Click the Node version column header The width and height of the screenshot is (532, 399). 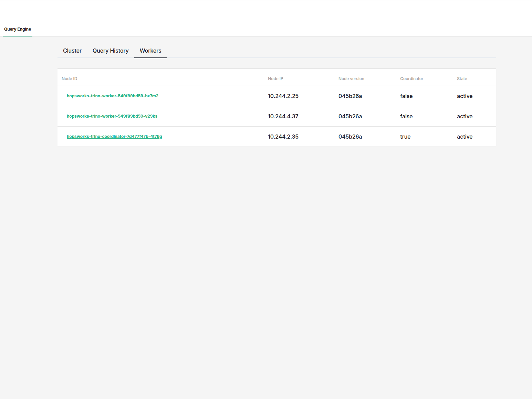351,79
